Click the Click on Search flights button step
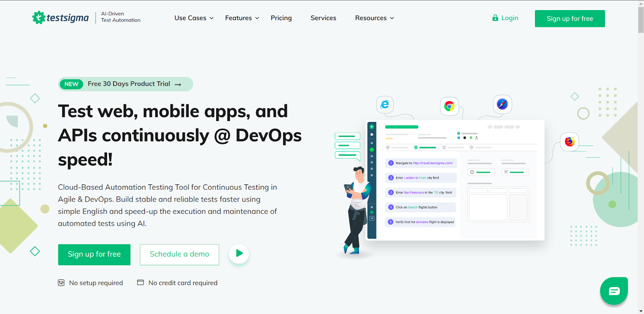Viewport: 644px width, 314px height. 421,207
